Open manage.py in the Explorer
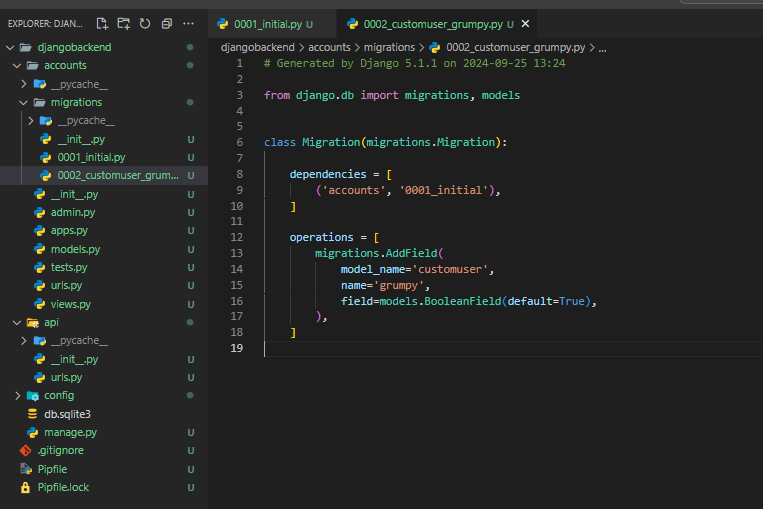This screenshot has width=763, height=509. pyautogui.click(x=70, y=432)
